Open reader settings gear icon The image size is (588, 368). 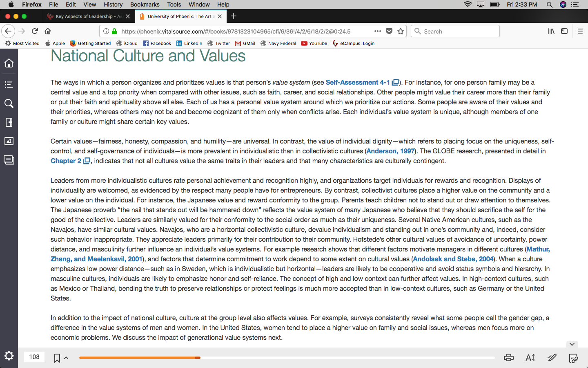click(9, 356)
